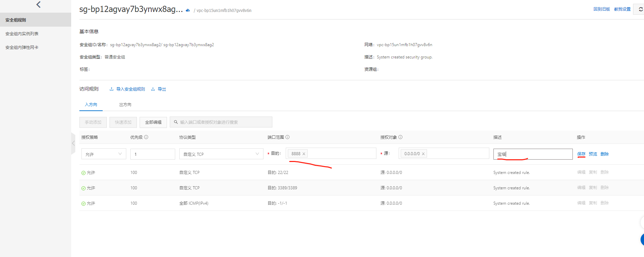Image resolution: width=644 pixels, height=257 pixels.
Task: Click the 手动添加 button
Action: coord(93,122)
